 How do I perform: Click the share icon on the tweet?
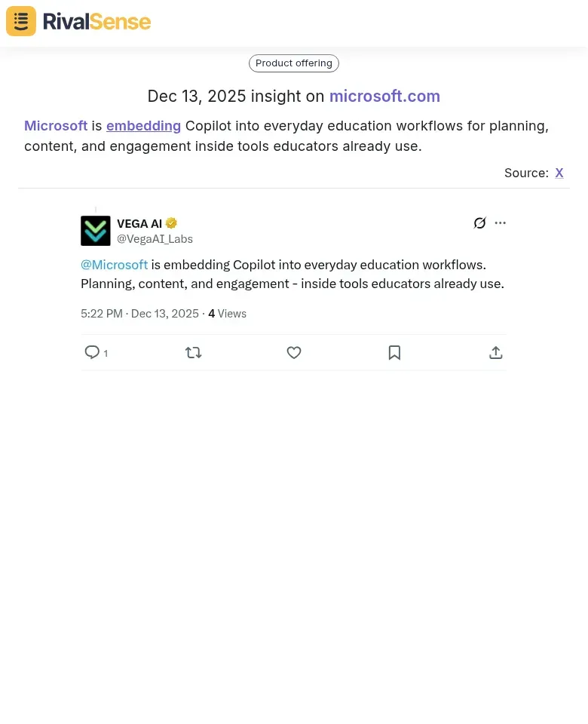(495, 352)
